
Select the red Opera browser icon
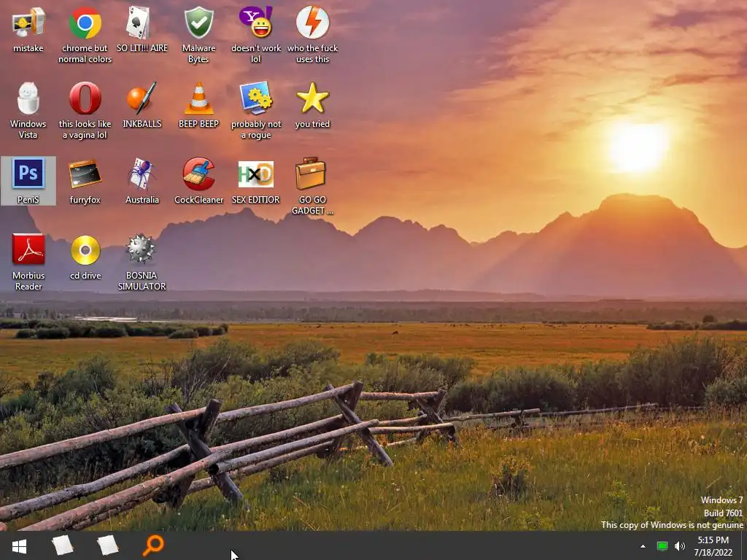click(x=85, y=98)
